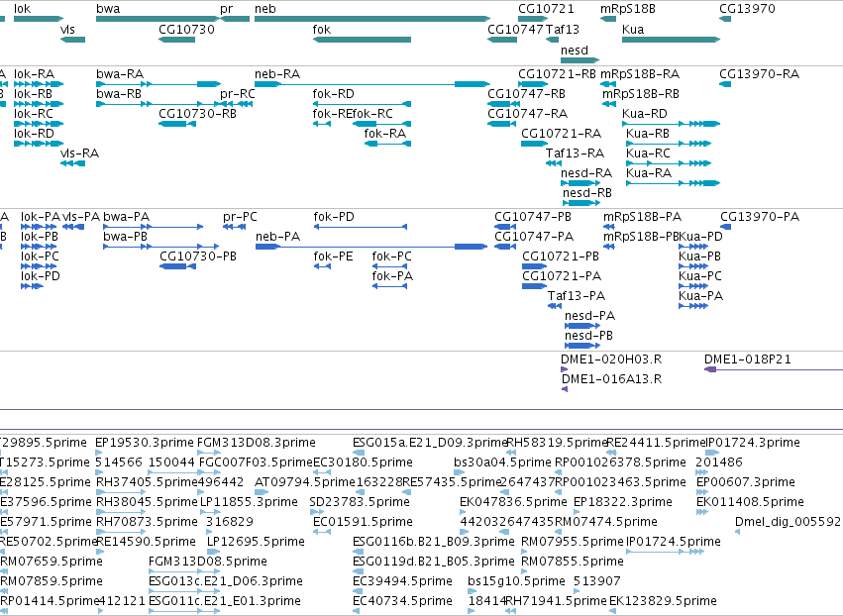
Task: Select the bwa gene label
Action: click(x=108, y=9)
